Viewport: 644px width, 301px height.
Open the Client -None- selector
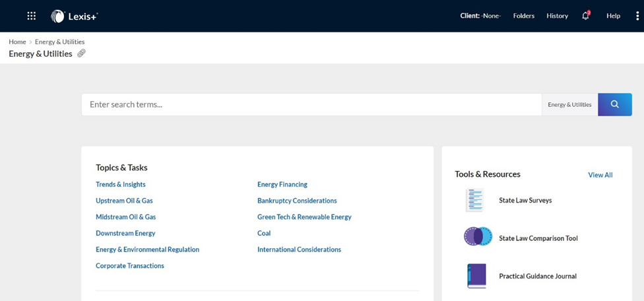tap(480, 16)
